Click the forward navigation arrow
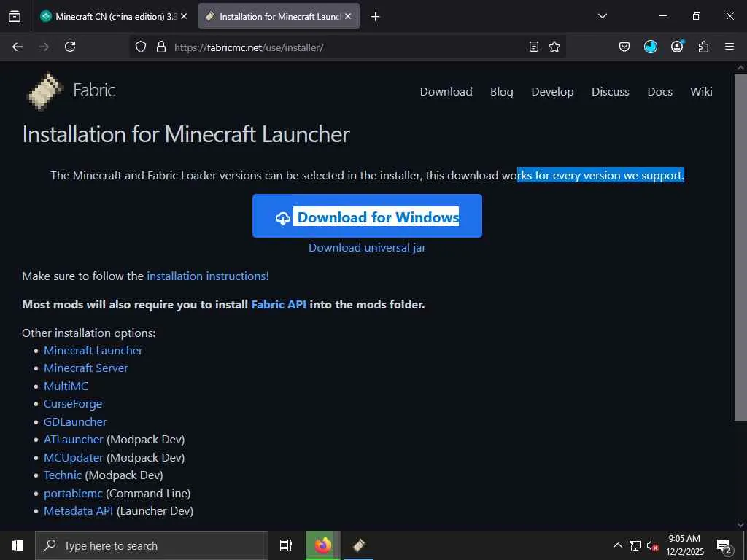The height and width of the screenshot is (560, 747). point(44,47)
